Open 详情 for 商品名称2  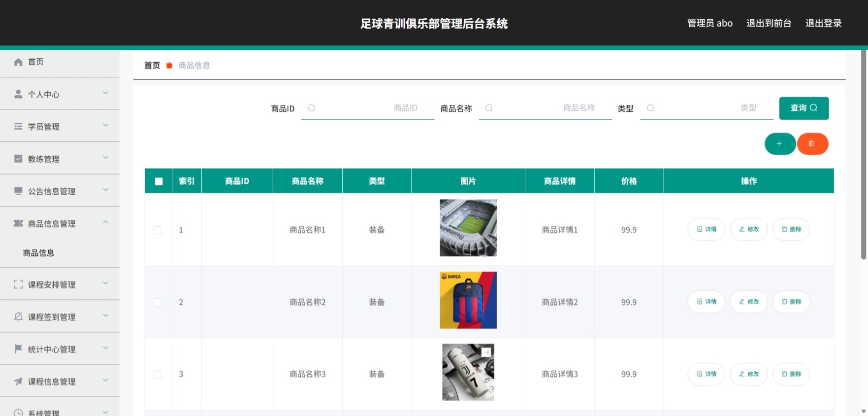click(707, 302)
